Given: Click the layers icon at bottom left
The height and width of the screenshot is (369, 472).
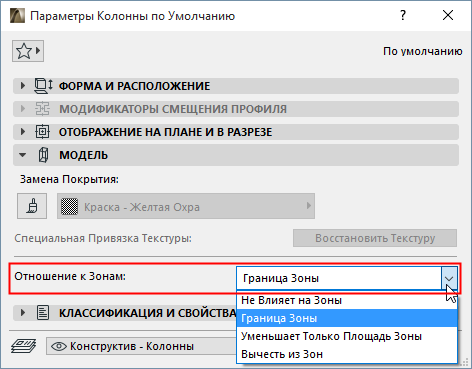Looking at the screenshot, I should 23,346.
